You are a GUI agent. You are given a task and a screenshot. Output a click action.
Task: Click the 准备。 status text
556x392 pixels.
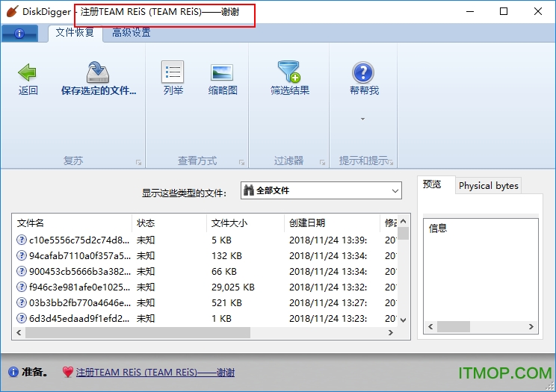click(34, 372)
